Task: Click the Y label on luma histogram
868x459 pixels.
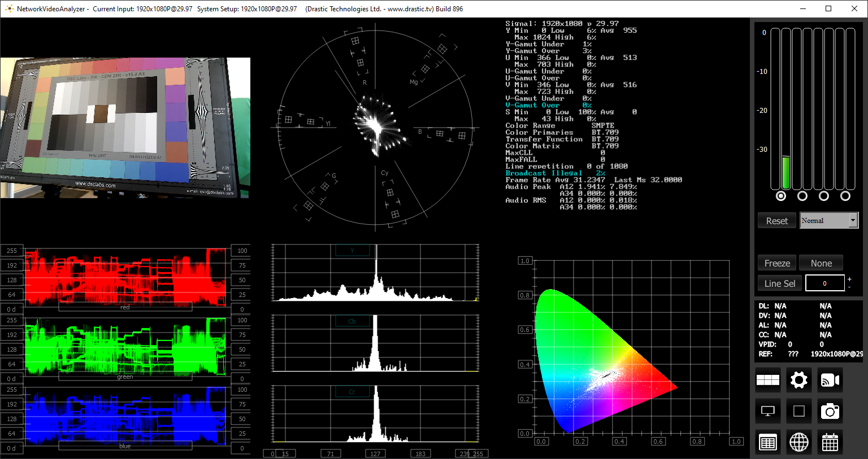Action: pos(352,251)
